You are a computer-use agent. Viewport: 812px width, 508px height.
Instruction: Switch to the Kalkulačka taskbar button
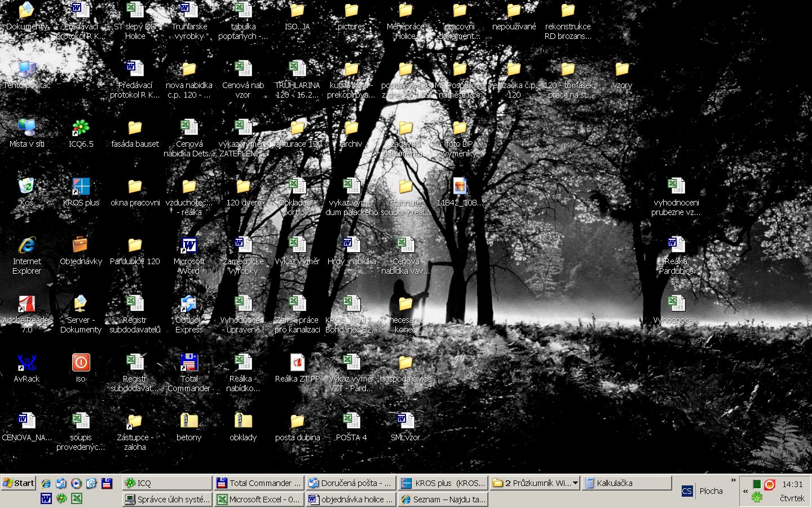(626, 483)
